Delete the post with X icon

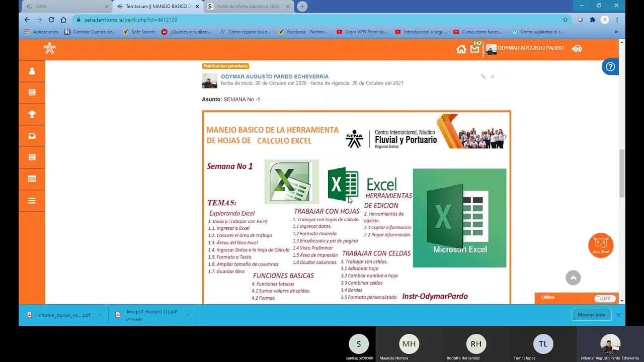coord(493,76)
